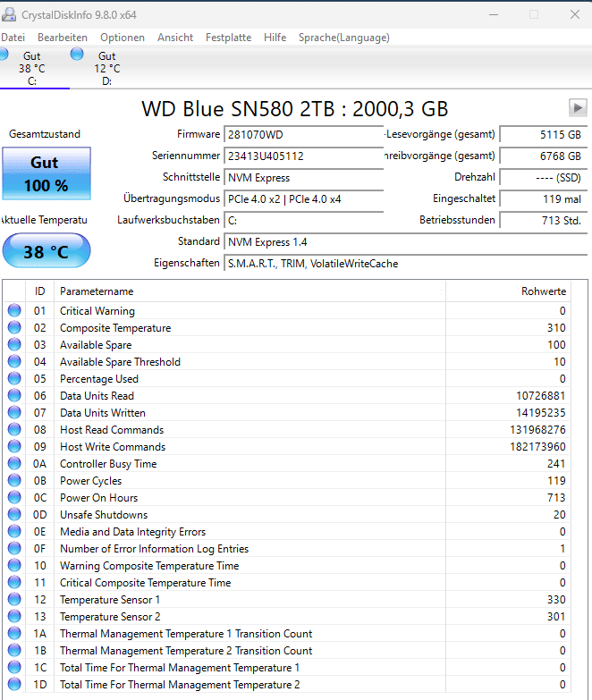Click the total writes value 6768 GB
Screen dimensions: 592x700
[544, 156]
